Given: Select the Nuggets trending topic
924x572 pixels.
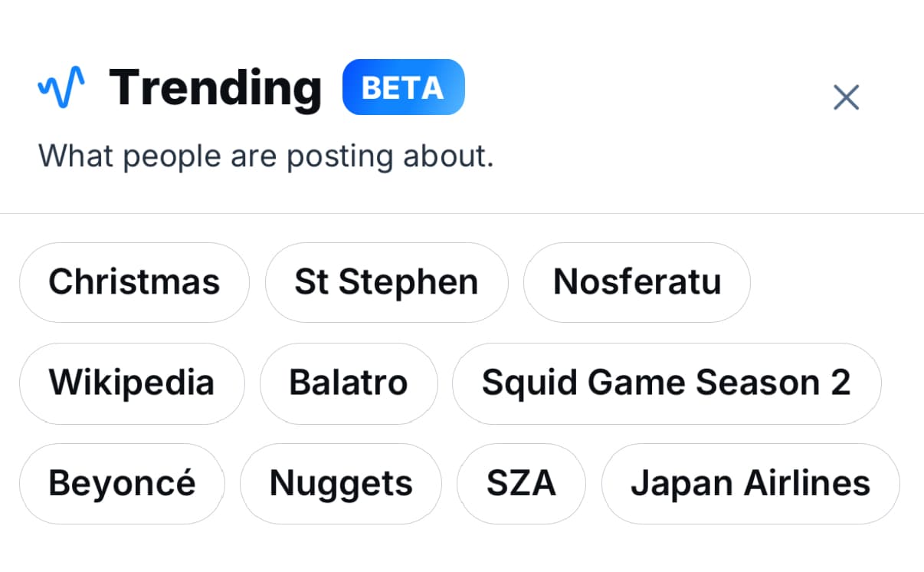Looking at the screenshot, I should [x=341, y=483].
